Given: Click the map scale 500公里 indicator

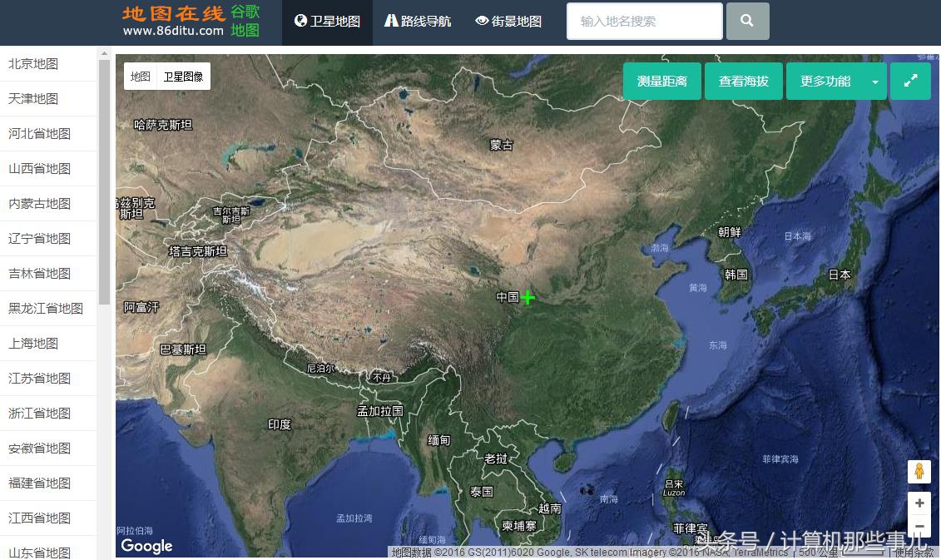Looking at the screenshot, I should tap(820, 552).
